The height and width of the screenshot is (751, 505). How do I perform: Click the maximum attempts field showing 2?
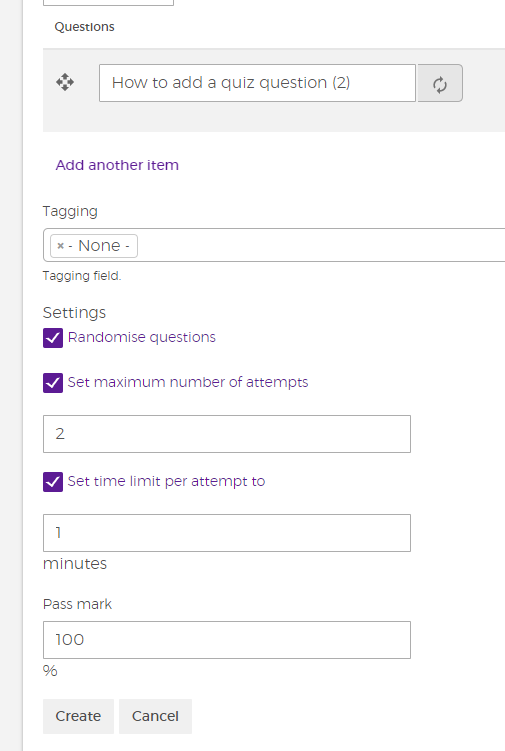click(227, 434)
